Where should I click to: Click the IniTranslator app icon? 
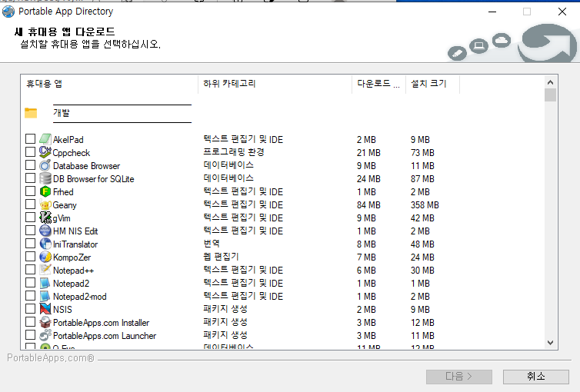coord(45,244)
